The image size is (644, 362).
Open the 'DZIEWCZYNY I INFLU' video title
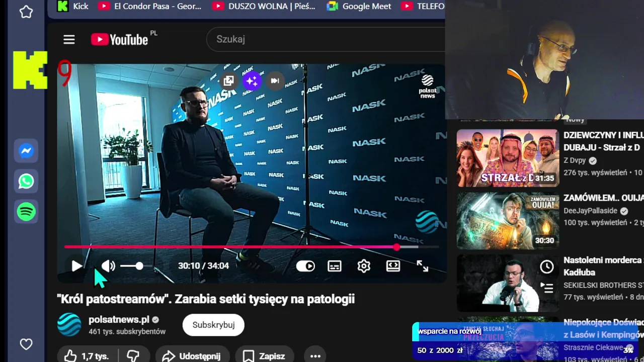click(603, 141)
